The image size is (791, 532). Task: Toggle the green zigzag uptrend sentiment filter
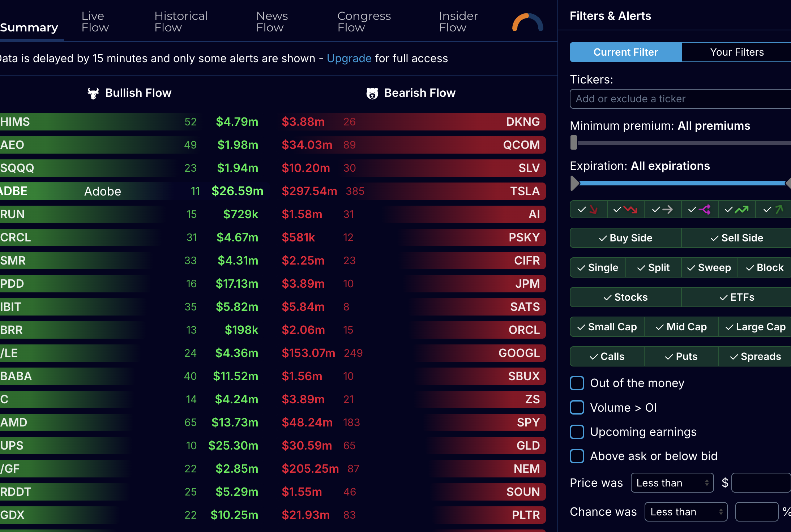(737, 209)
